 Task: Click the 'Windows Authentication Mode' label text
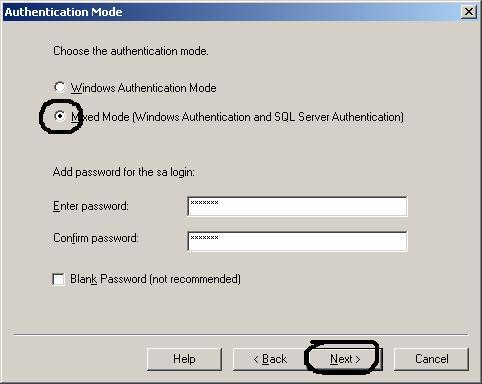[x=144, y=88]
